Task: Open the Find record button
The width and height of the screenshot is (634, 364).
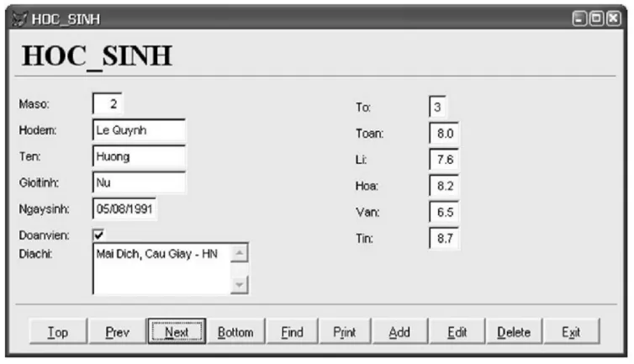Action: point(293,331)
